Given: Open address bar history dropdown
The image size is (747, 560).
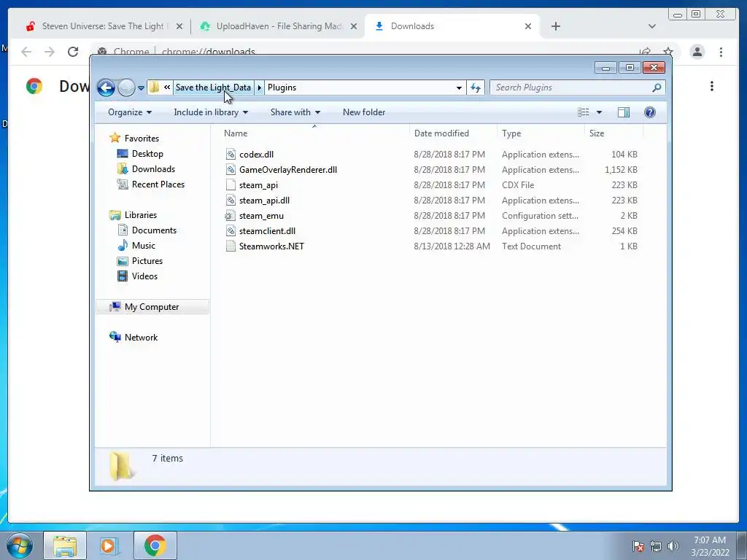Looking at the screenshot, I should pyautogui.click(x=459, y=87).
